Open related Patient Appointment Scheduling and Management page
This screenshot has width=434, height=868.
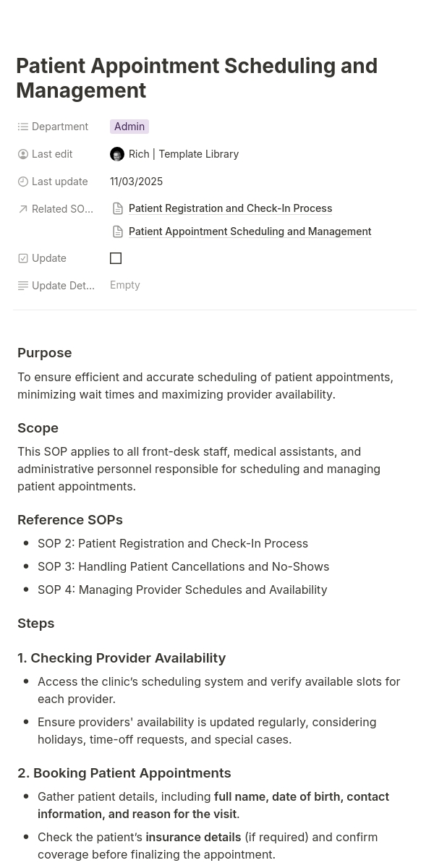coord(250,231)
